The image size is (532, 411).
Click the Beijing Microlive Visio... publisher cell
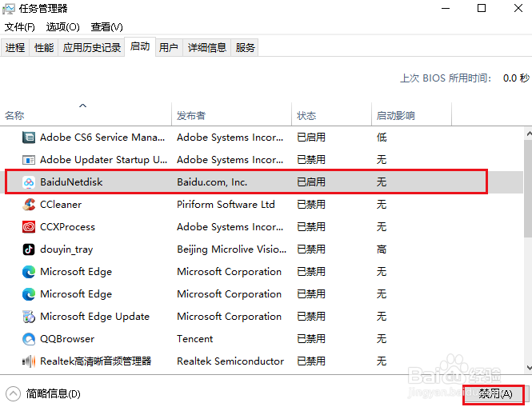pyautogui.click(x=232, y=249)
